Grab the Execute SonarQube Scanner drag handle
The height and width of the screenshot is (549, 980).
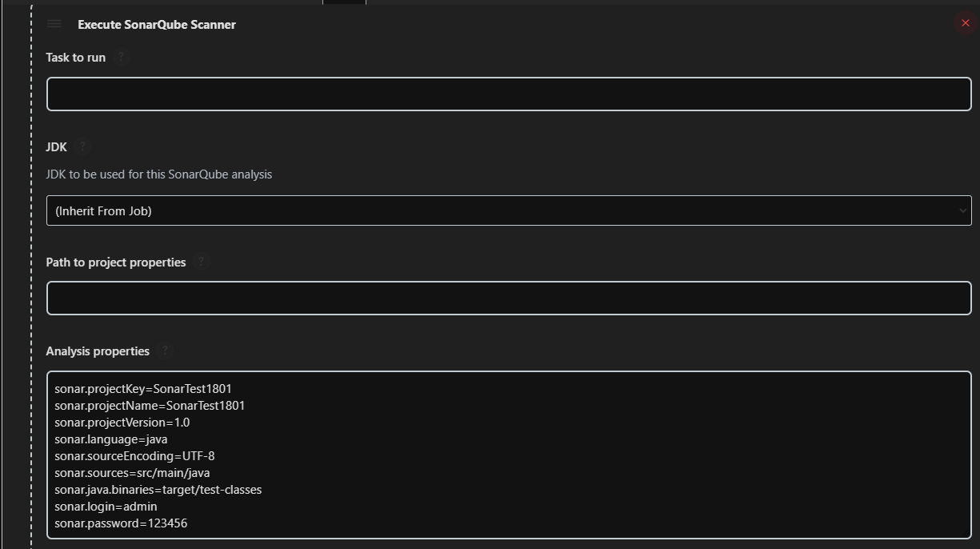coord(54,24)
